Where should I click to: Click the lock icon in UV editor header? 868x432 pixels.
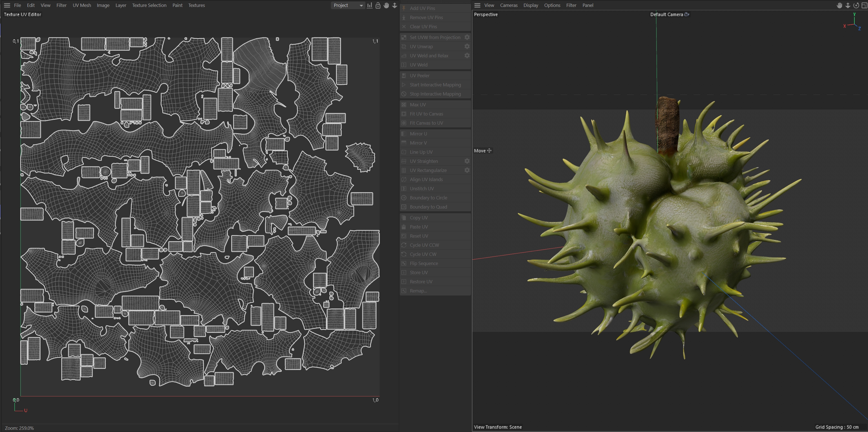tap(378, 5)
